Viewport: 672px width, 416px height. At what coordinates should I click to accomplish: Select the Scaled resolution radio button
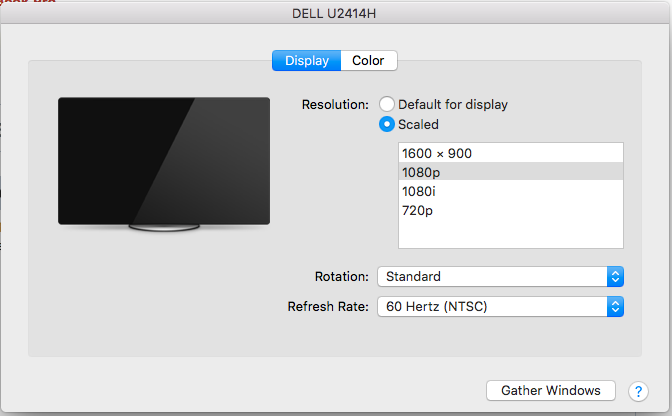(387, 124)
